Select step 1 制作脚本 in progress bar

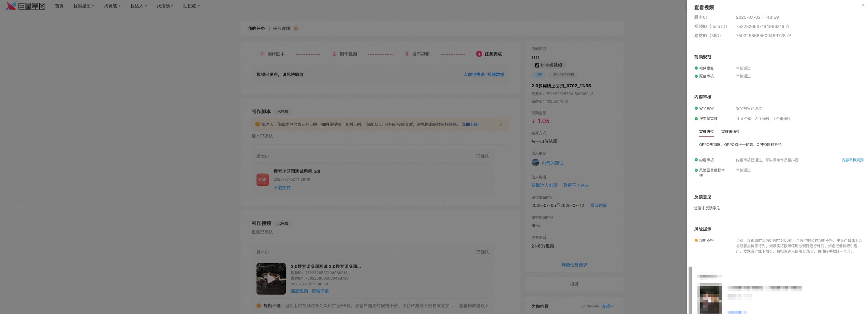(x=272, y=54)
